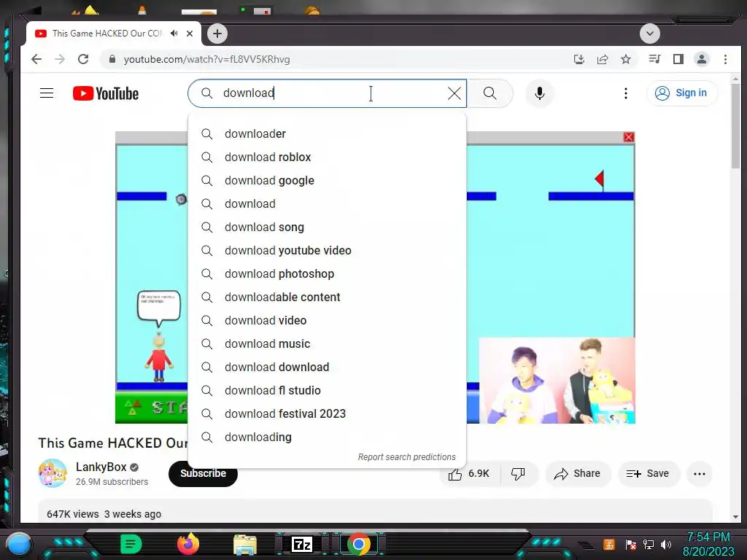Open network icon in system tray
747x560 pixels.
click(649, 544)
